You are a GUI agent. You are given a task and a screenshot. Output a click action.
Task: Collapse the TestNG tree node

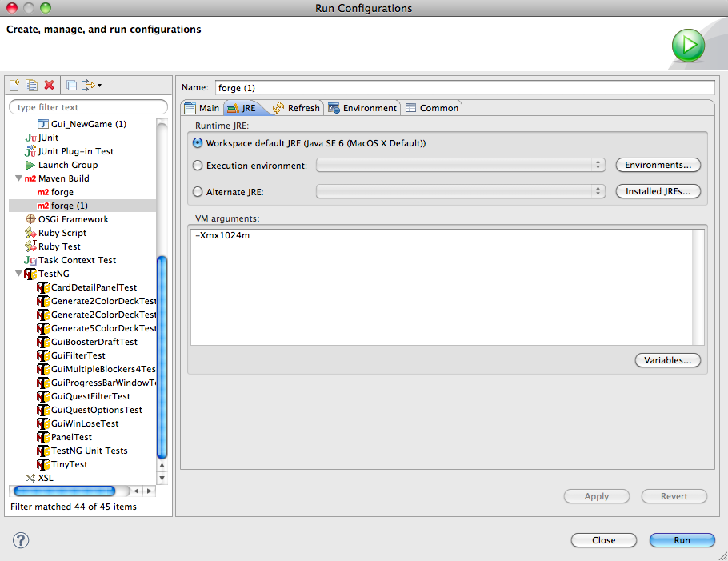(x=19, y=274)
